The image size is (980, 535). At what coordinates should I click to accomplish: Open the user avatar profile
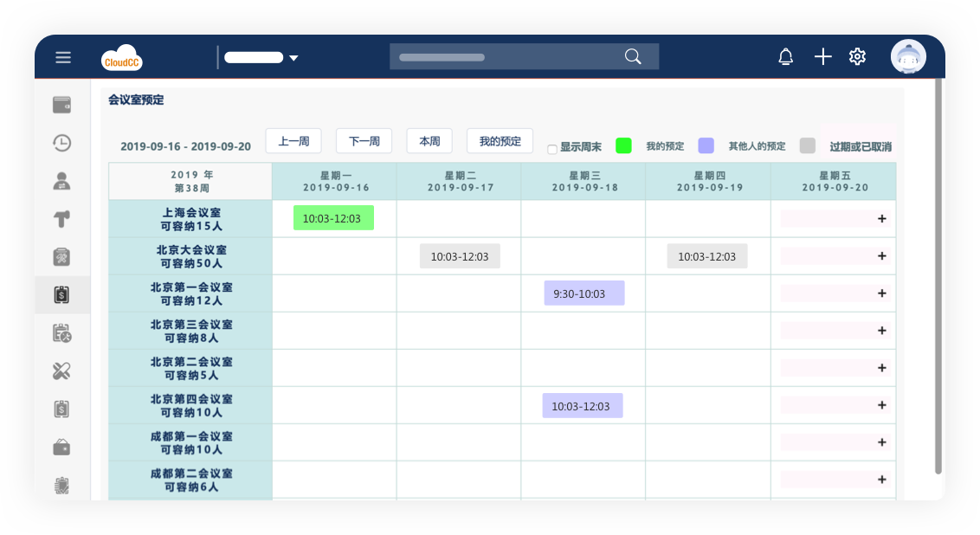coord(908,57)
